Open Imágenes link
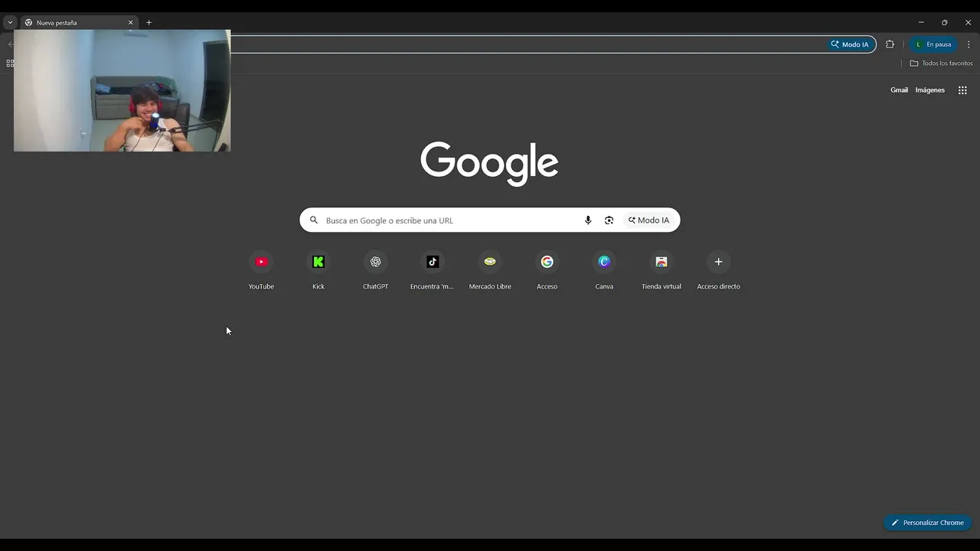 tap(930, 90)
